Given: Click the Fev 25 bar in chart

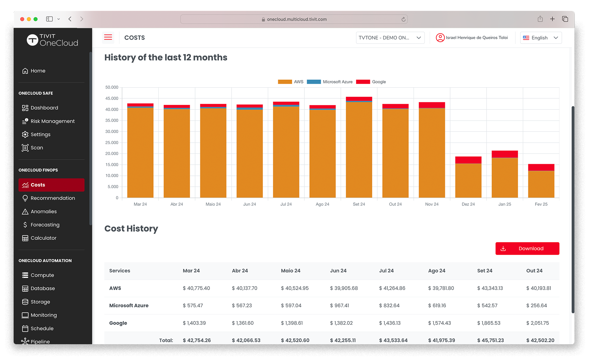Looking at the screenshot, I should (x=541, y=181).
